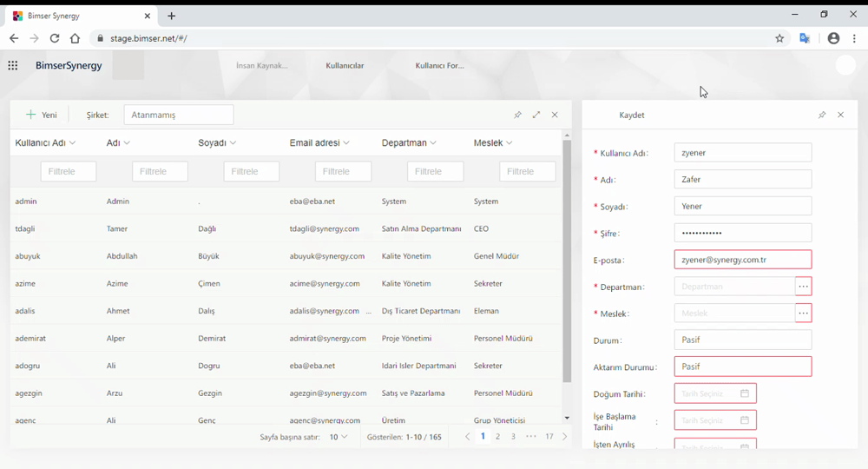
Task: Close the user list panel
Action: tap(555, 115)
